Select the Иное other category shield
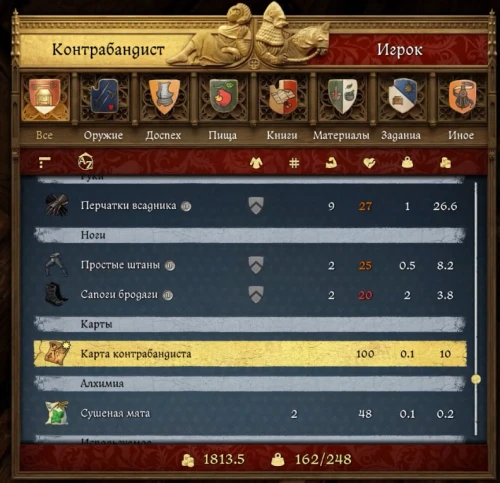500x483 pixels. coord(462,96)
